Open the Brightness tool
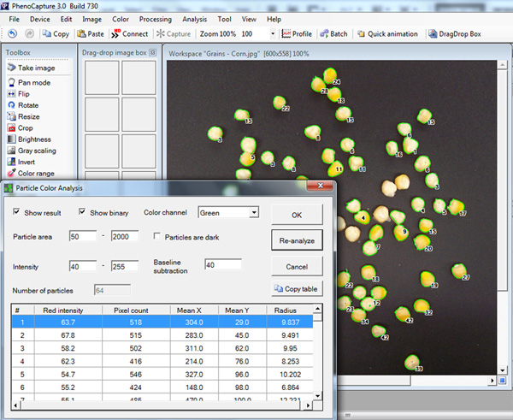The image size is (513, 420). [33, 139]
